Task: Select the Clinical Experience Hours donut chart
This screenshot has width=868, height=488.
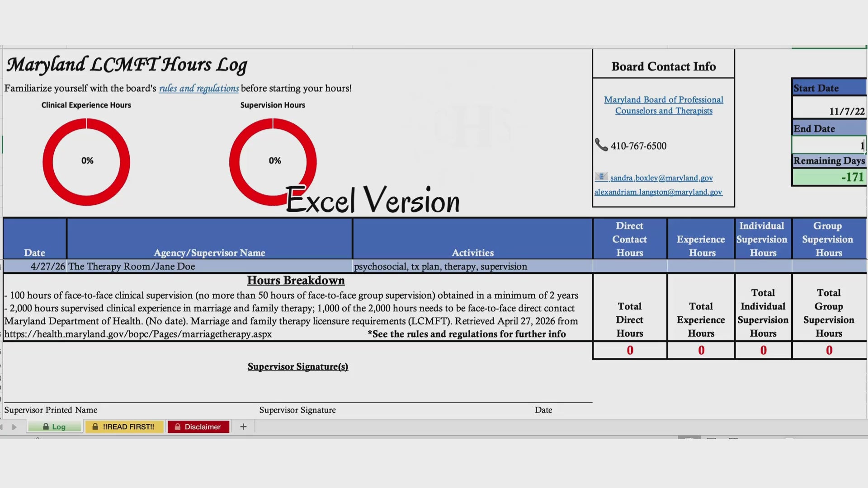Action: click(86, 161)
